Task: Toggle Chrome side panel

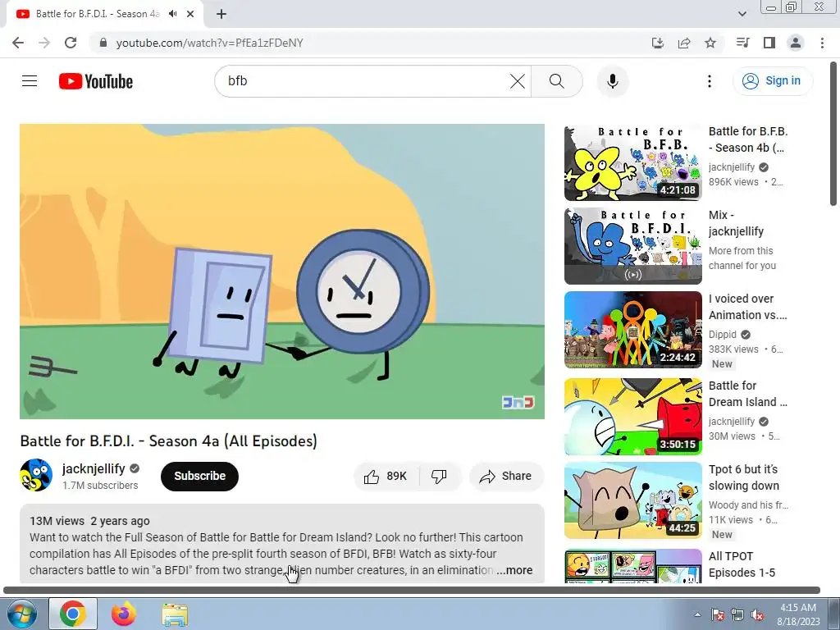Action: click(769, 43)
